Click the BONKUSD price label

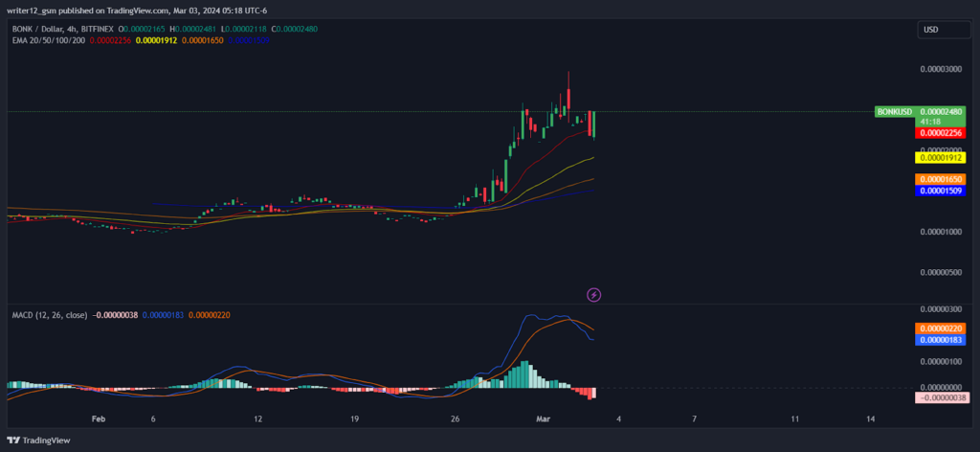(x=895, y=111)
